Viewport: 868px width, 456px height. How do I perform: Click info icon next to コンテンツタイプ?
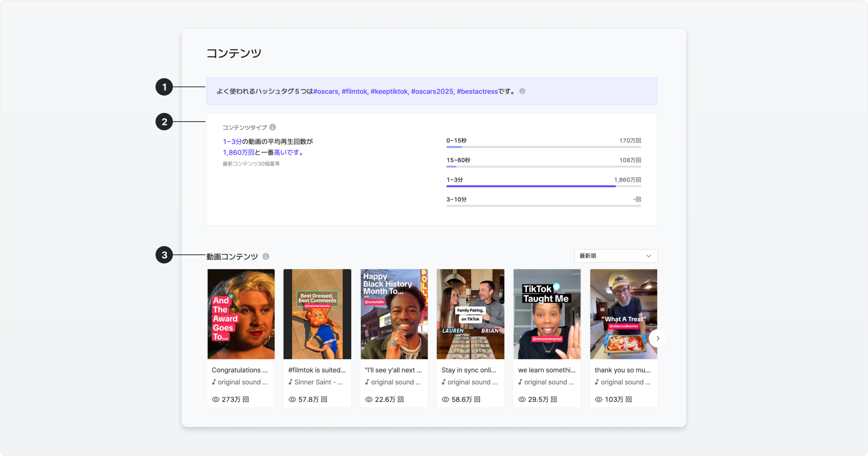[273, 127]
